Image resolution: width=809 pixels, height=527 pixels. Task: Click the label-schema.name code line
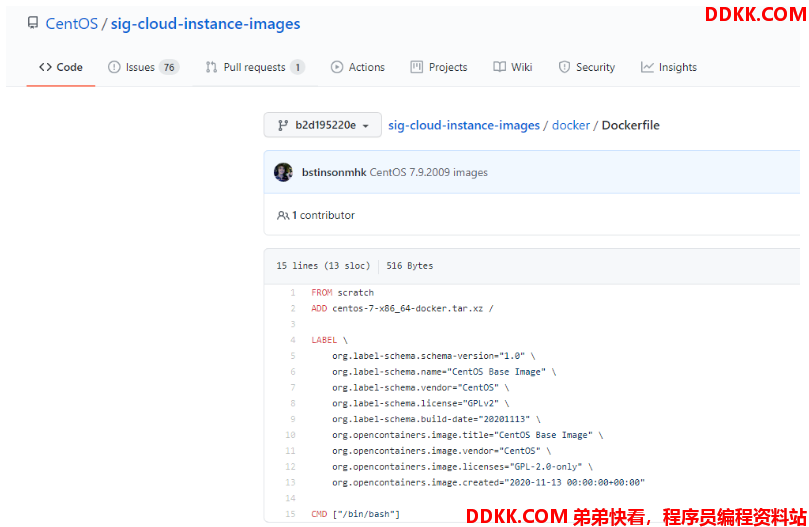click(444, 372)
